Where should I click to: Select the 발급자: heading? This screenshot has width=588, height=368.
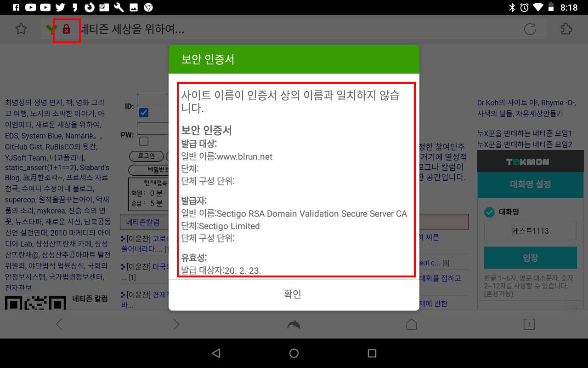tap(194, 201)
